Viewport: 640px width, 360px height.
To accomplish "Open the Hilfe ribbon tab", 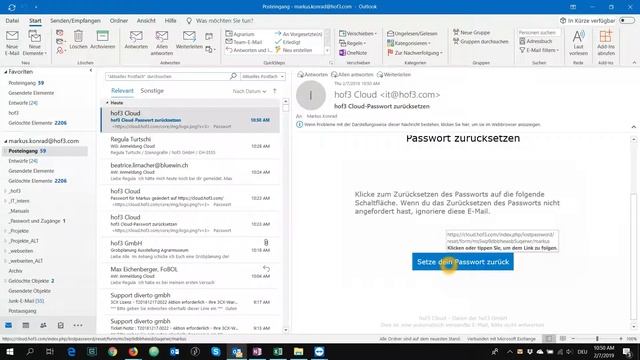I will click(x=170, y=20).
